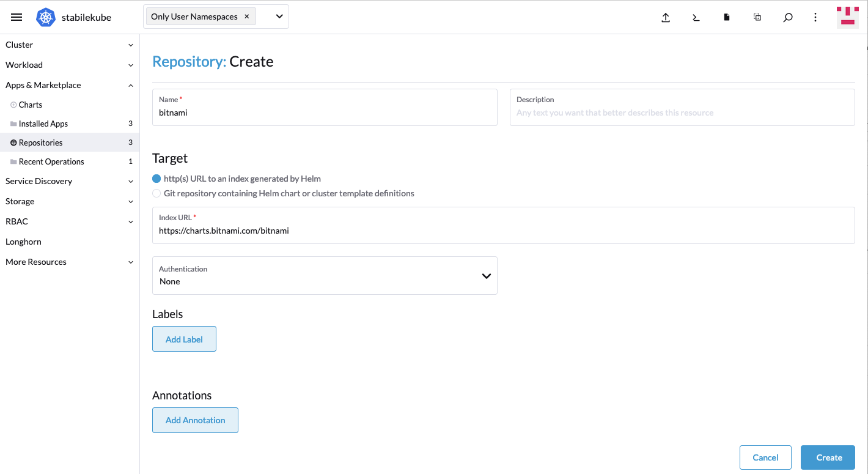Expand the RBAC section chevron
This screenshot has width=868, height=474.
[x=131, y=222]
